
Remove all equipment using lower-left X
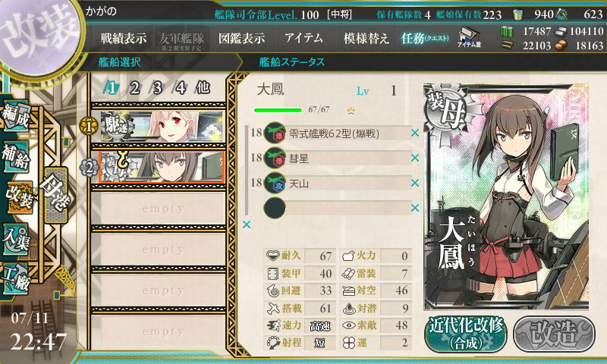[246, 224]
